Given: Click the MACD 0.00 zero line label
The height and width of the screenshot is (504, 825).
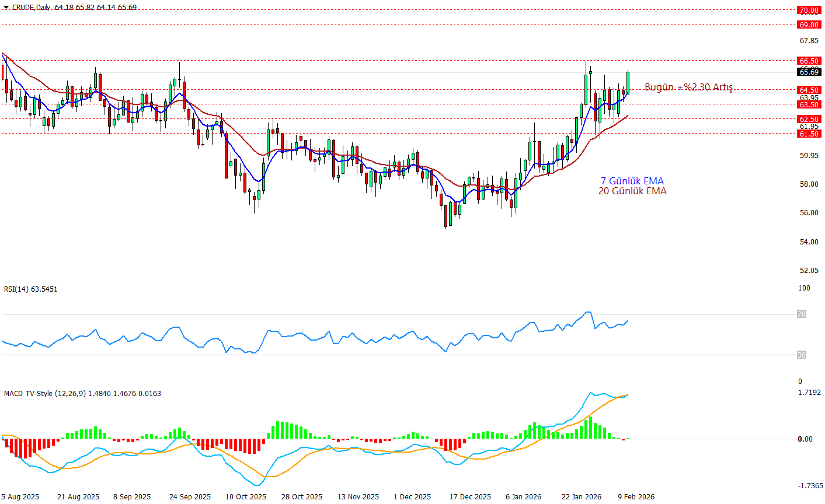Looking at the screenshot, I should point(805,439).
